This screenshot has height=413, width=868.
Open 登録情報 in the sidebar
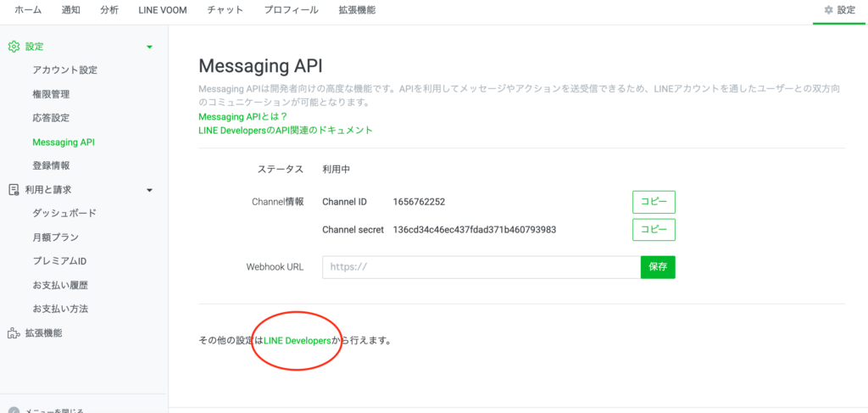(x=51, y=165)
